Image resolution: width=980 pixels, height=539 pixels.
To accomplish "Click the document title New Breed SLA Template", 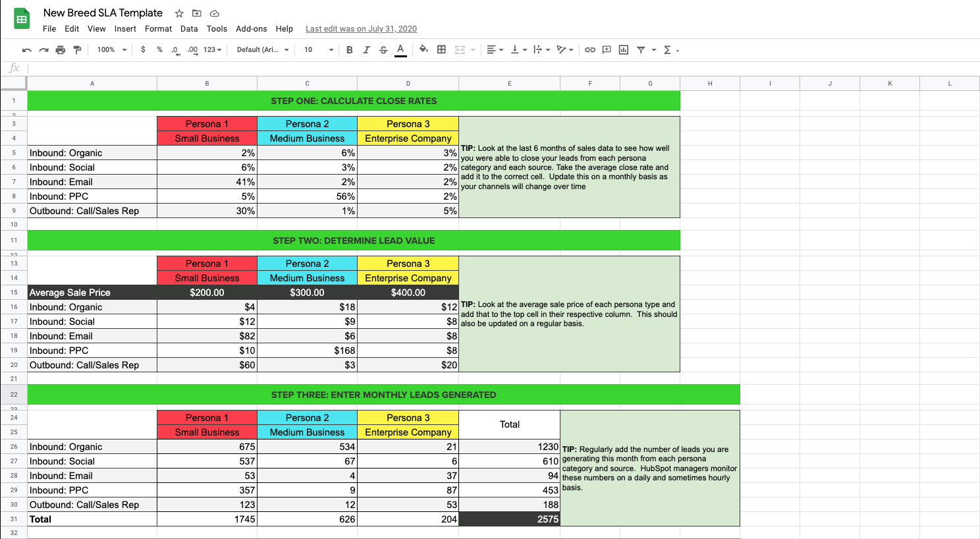I will pyautogui.click(x=103, y=13).
